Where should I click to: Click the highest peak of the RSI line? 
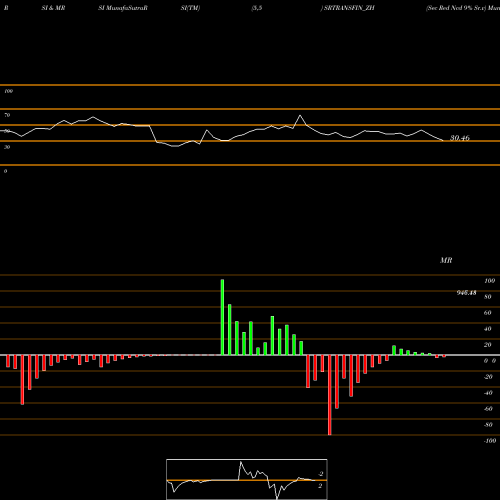point(300,115)
